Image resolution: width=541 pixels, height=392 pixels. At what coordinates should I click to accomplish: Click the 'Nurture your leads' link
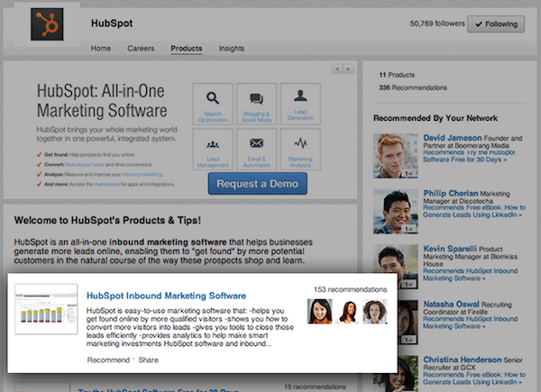(x=85, y=164)
